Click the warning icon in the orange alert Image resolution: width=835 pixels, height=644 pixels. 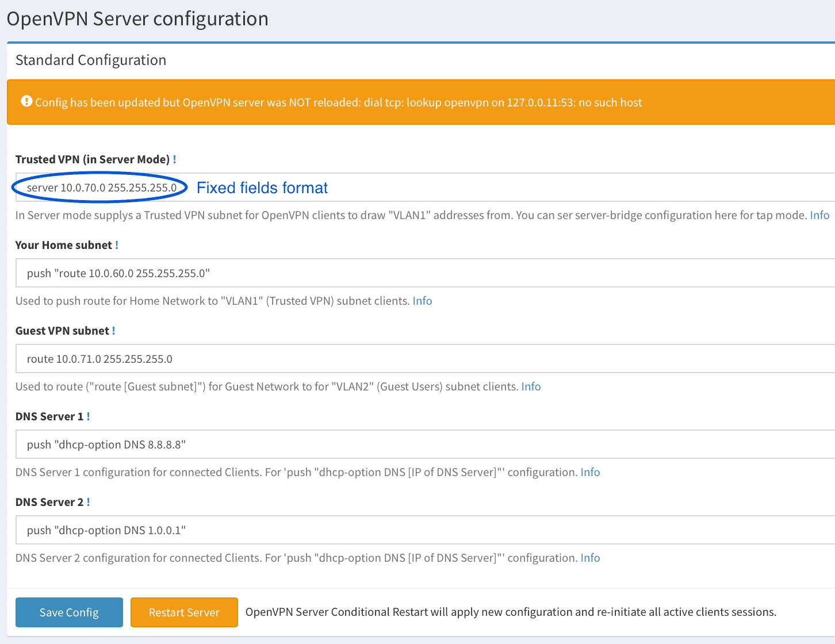point(26,101)
